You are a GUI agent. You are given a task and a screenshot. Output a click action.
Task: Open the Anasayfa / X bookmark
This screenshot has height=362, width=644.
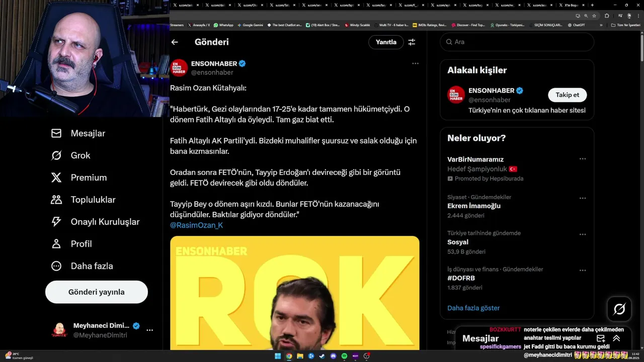coord(199,25)
